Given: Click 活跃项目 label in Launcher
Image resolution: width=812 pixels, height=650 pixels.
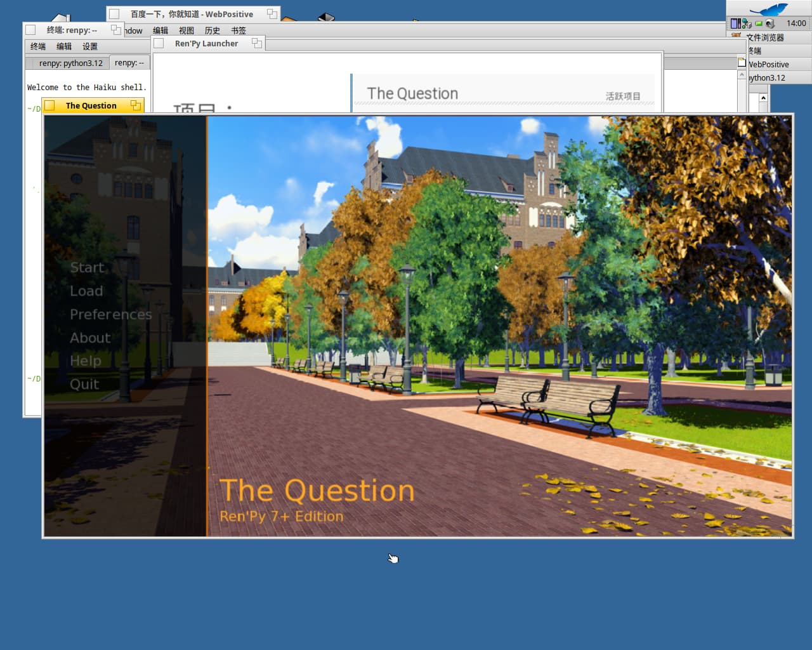Looking at the screenshot, I should point(623,96).
